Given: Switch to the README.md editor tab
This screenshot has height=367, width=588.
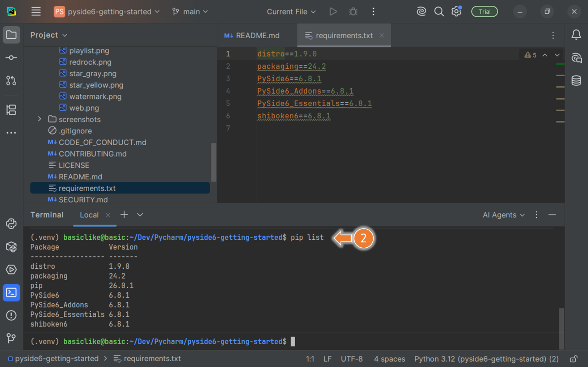Looking at the screenshot, I should (252, 35).
